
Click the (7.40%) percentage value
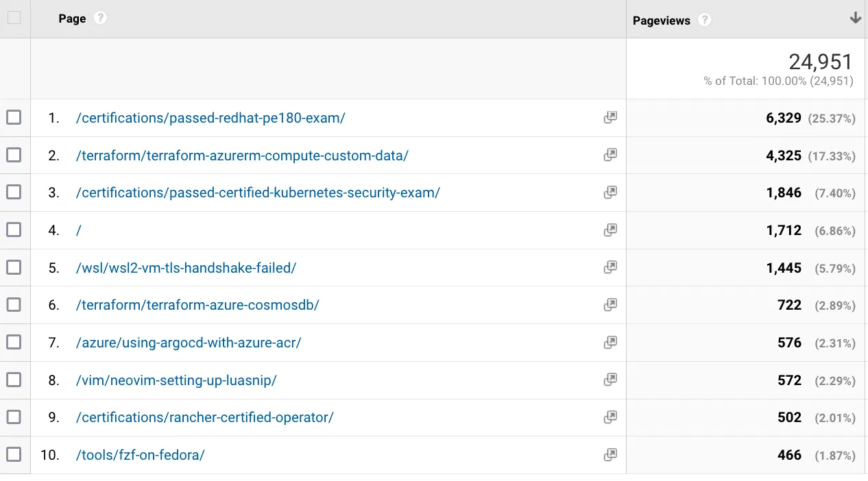pos(835,193)
